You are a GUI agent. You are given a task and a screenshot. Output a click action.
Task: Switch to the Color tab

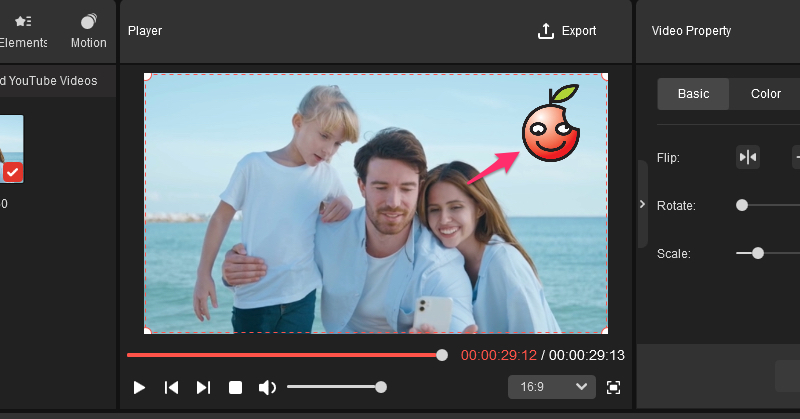tap(766, 94)
